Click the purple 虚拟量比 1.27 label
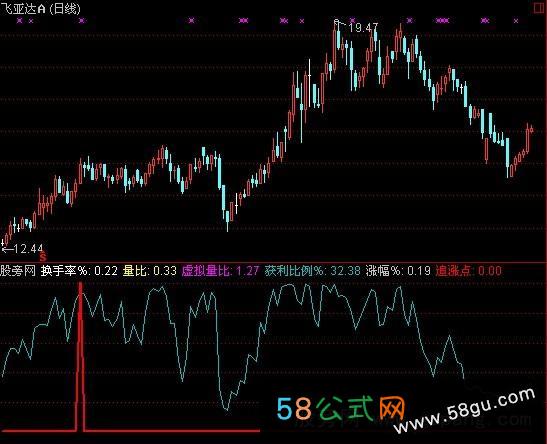The height and width of the screenshot is (444, 547). coord(220,271)
